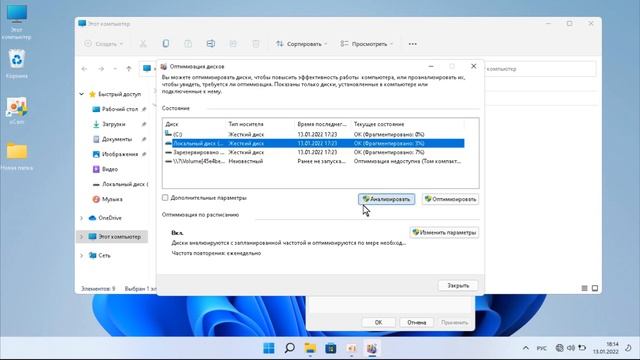Open File Explorer from the taskbar
This screenshot has width=640, height=360.
(310, 348)
